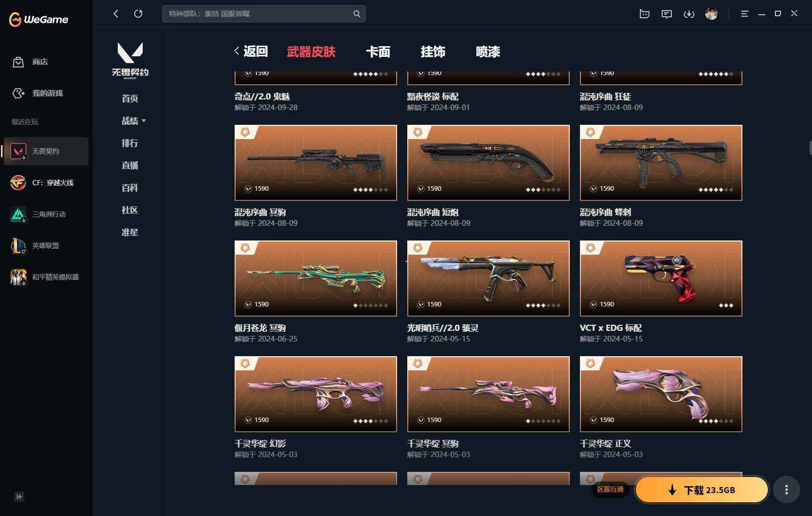Screen dimensions: 812x516
Task: Select the 三角洲行动 game icon
Action: (18, 214)
